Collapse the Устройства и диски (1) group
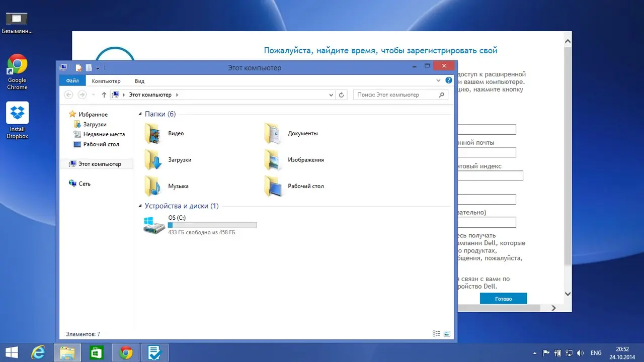The width and height of the screenshot is (644, 362). 140,206
